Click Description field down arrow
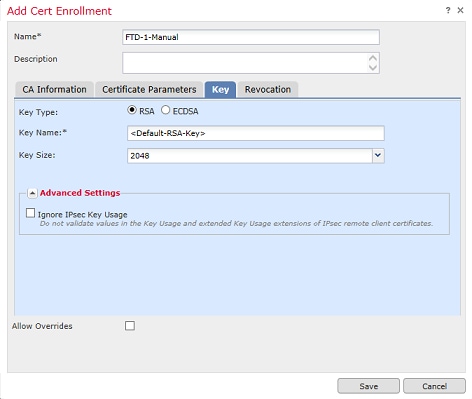472x399 pixels. tap(373, 67)
